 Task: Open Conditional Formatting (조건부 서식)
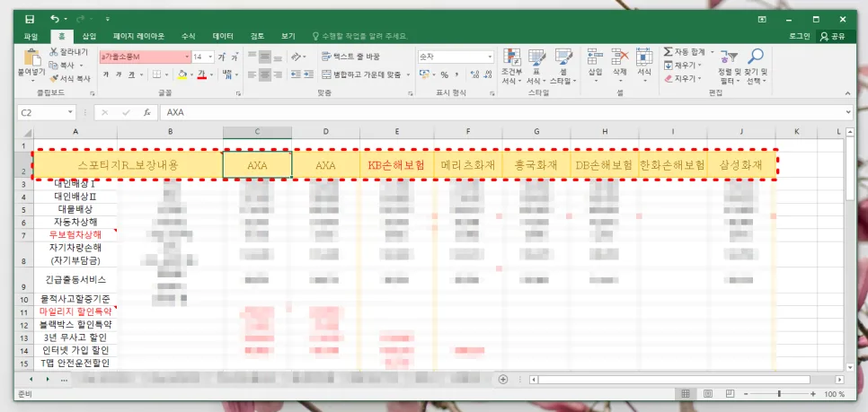(511, 67)
